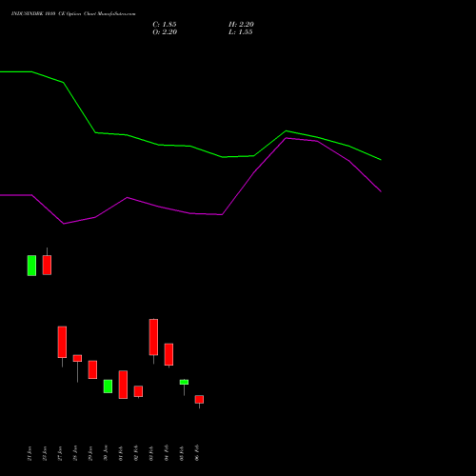Image resolution: width=476 pixels, height=476 pixels.
Task: Click the red candle for 02 Feb
Action: point(138,391)
